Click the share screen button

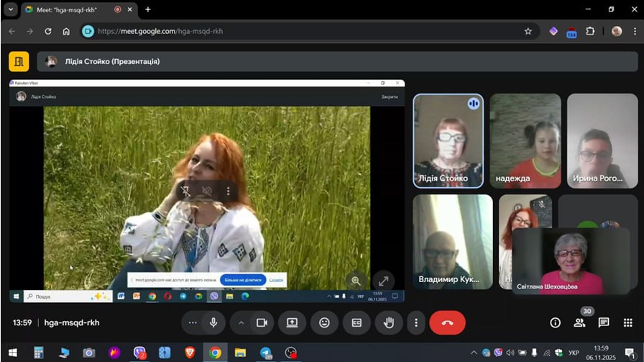[293, 323]
